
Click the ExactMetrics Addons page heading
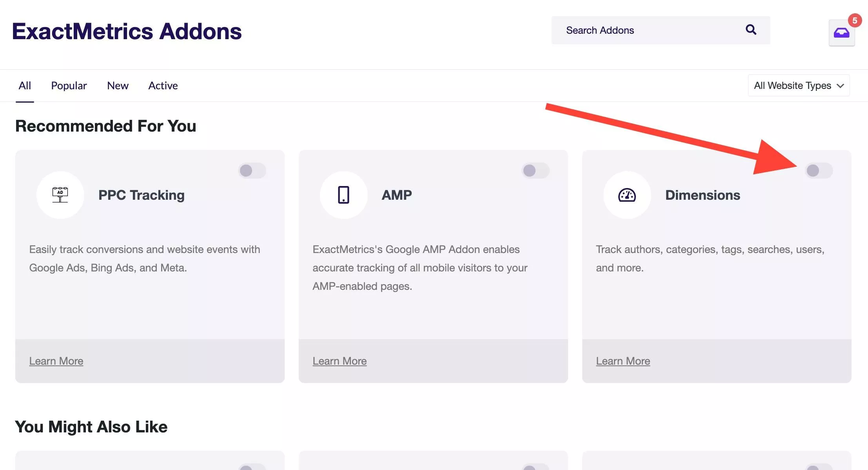[x=127, y=31]
